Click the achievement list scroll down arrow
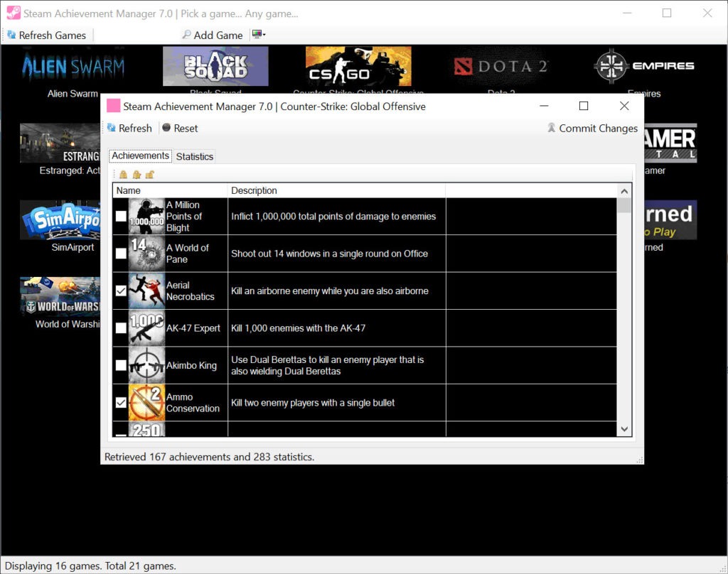Viewport: 728px width, 574px height. coord(624,429)
